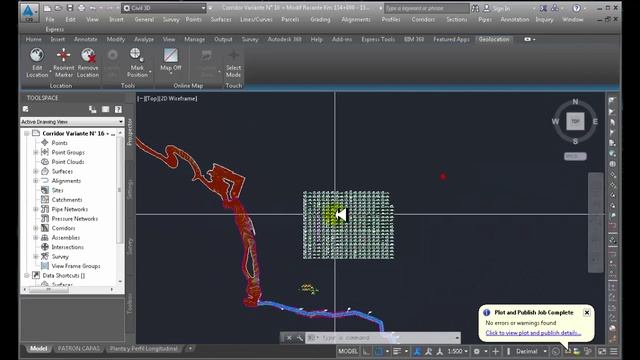Open the Surfaces menu in menu bar
640x360 pixels.
(221, 20)
